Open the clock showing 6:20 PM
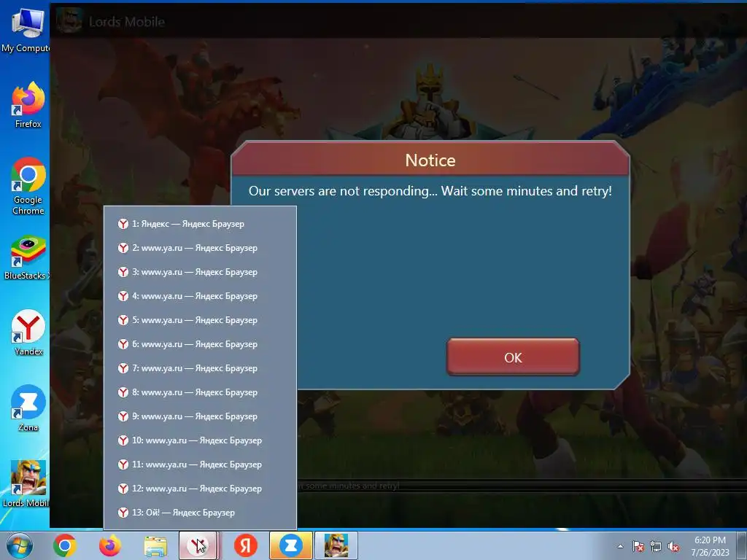The image size is (747, 560). pyautogui.click(x=710, y=546)
